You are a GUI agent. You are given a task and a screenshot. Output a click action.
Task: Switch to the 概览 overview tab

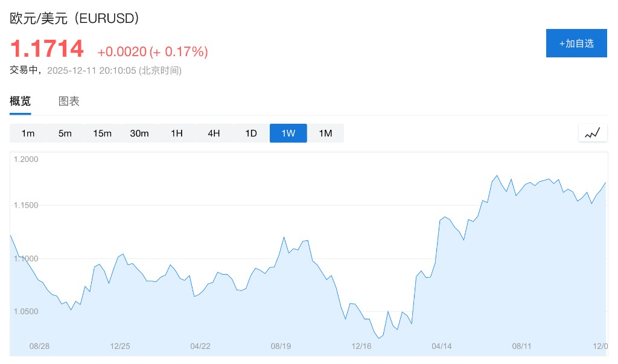tap(20, 101)
